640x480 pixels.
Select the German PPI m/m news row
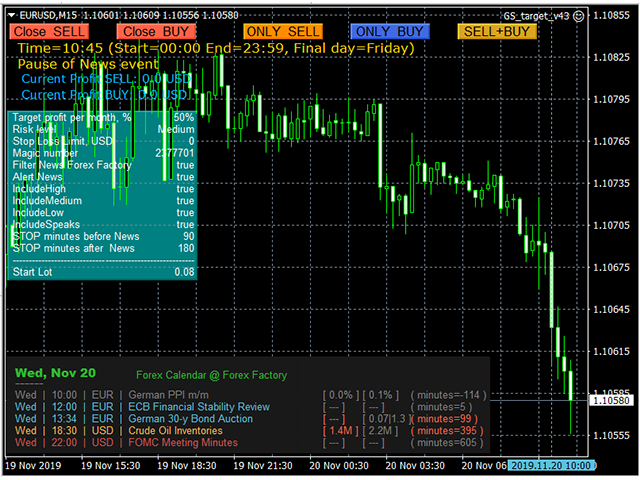click(251, 395)
